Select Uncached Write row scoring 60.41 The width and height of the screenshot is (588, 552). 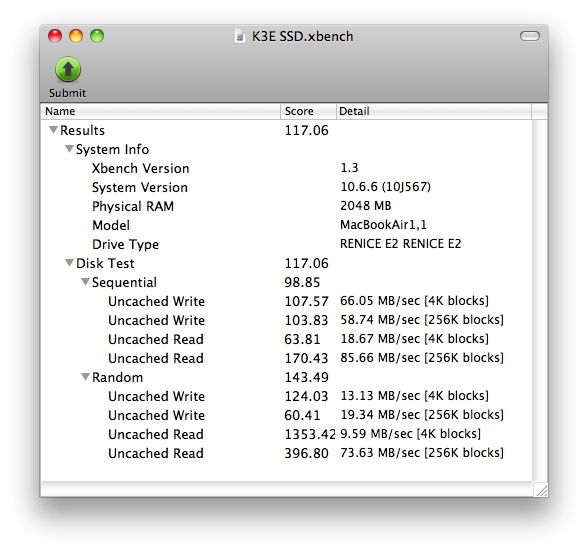pos(286,415)
